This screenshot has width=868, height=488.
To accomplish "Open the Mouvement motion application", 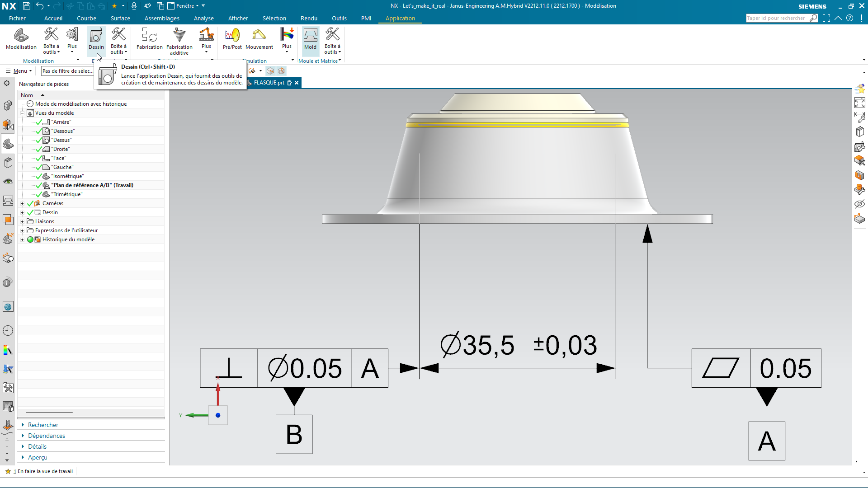I will click(x=259, y=39).
